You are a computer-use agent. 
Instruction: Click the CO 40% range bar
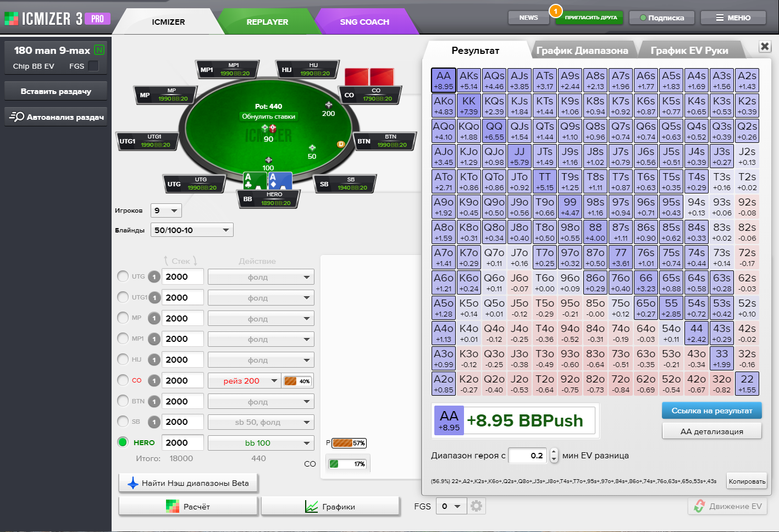coord(297,381)
